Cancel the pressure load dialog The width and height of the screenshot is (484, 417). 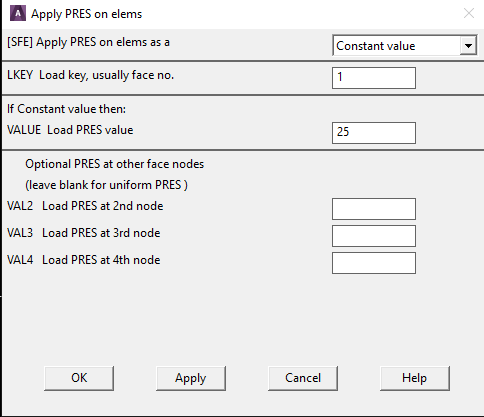pos(303,378)
